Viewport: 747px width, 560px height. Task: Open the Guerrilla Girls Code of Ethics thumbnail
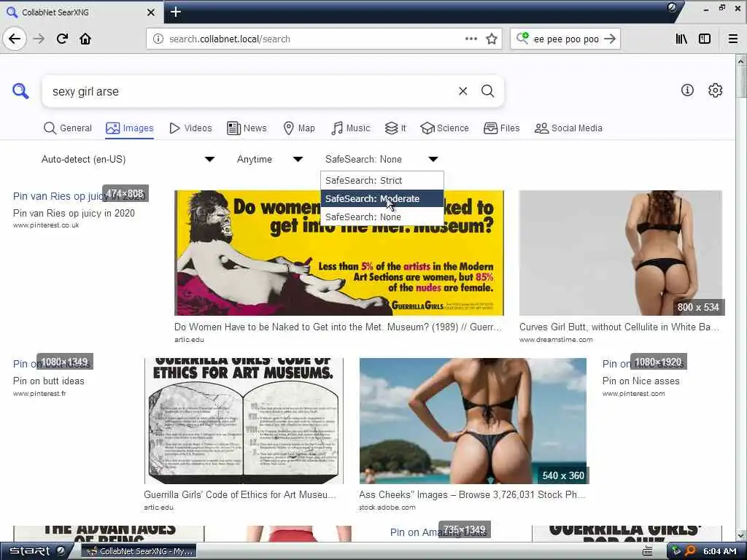pyautogui.click(x=244, y=421)
